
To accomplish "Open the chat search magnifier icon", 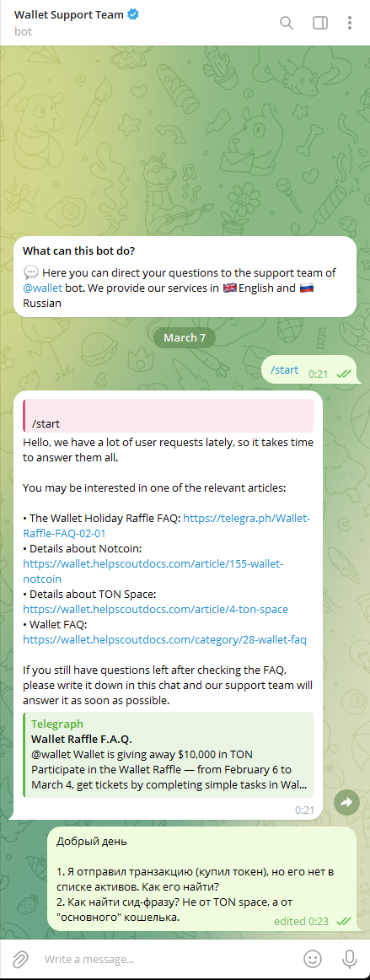I will click(287, 23).
